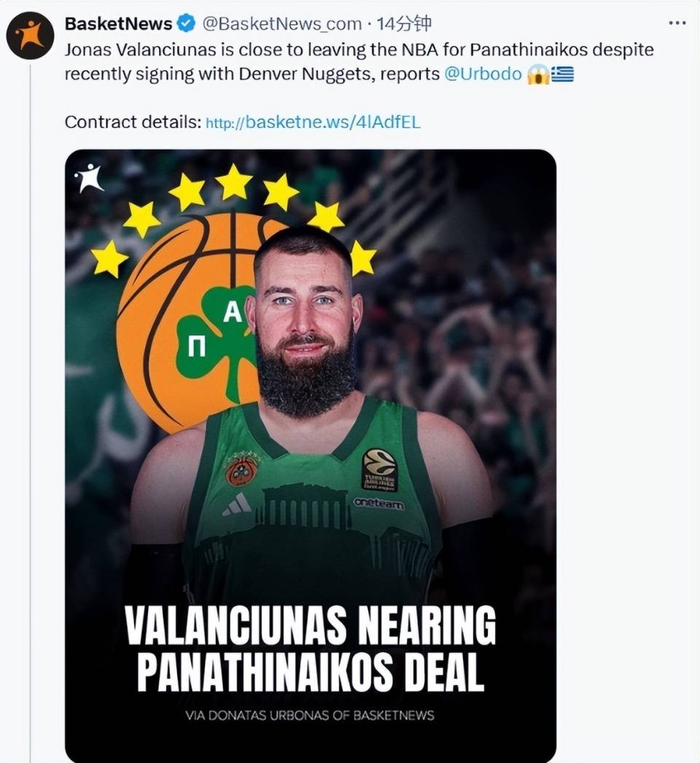Click the white BasketNews logo on image
This screenshot has width=700, height=763.
pyautogui.click(x=89, y=177)
